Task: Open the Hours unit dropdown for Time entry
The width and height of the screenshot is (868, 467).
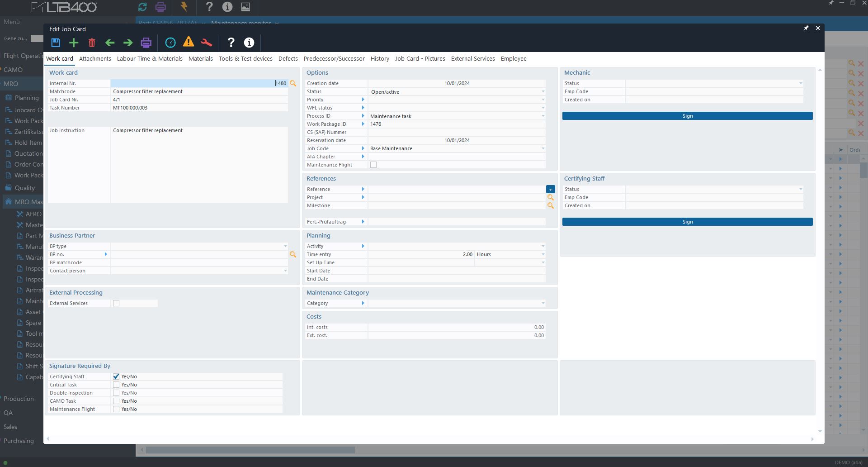Action: pyautogui.click(x=542, y=254)
